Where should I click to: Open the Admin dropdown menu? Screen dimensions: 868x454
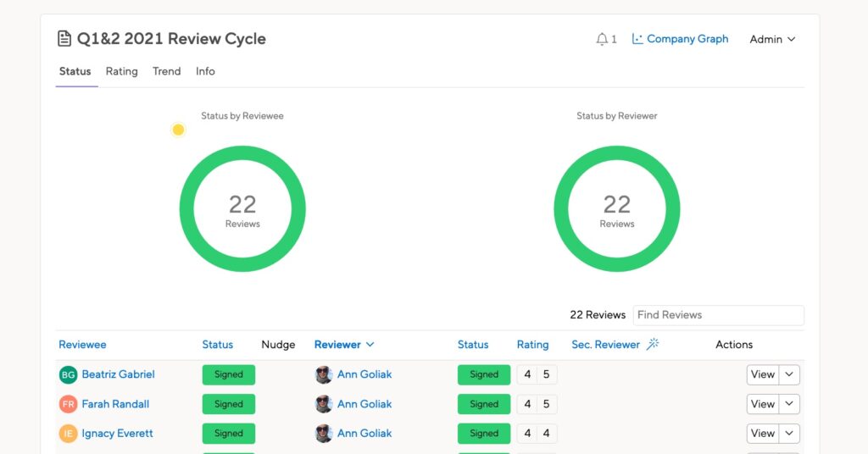point(772,39)
